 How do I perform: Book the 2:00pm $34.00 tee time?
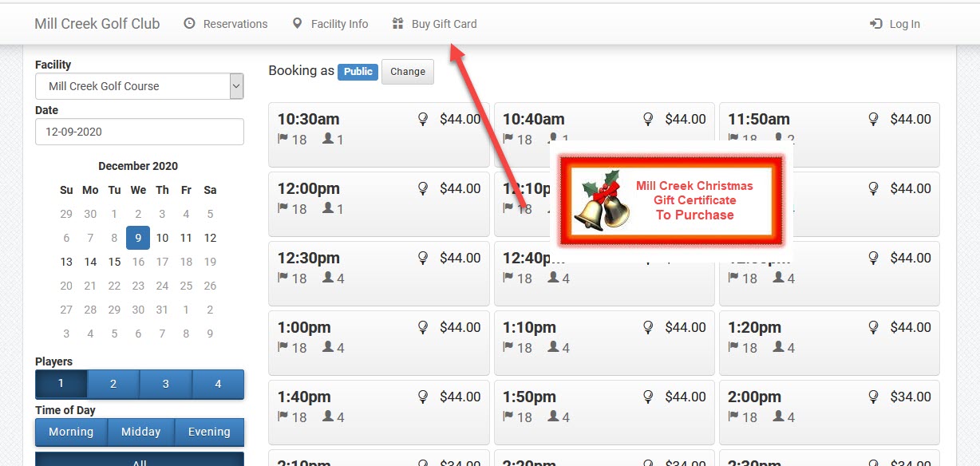tap(829, 412)
